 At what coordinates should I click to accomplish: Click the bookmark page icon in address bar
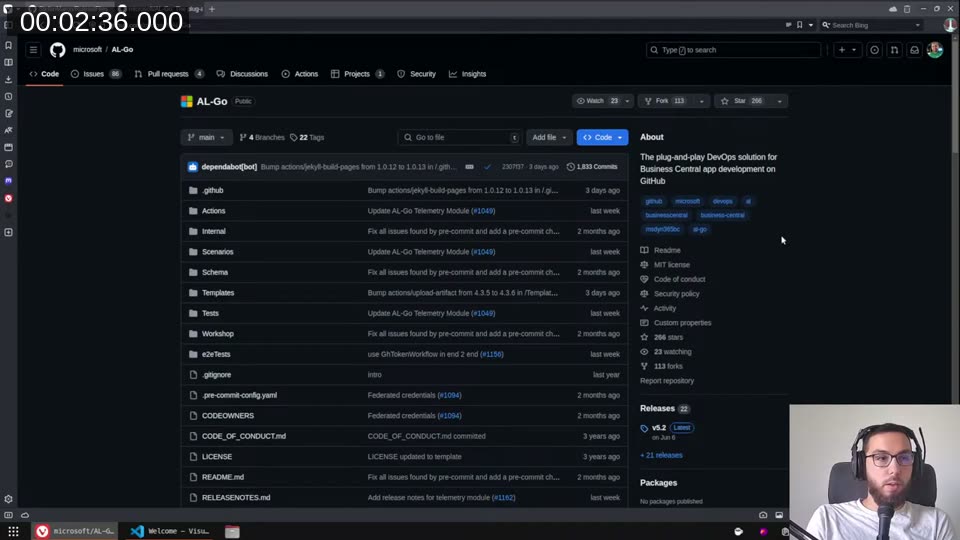click(800, 25)
